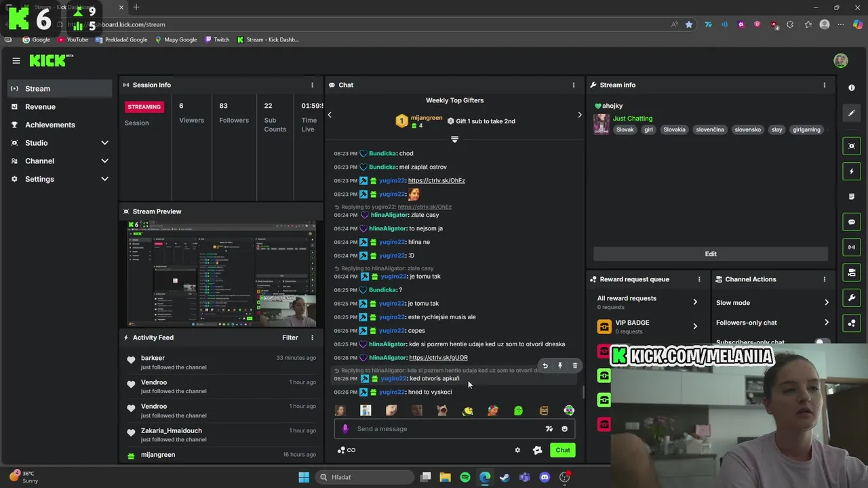Toggle the Subscribers-only chat switch

tap(822, 342)
